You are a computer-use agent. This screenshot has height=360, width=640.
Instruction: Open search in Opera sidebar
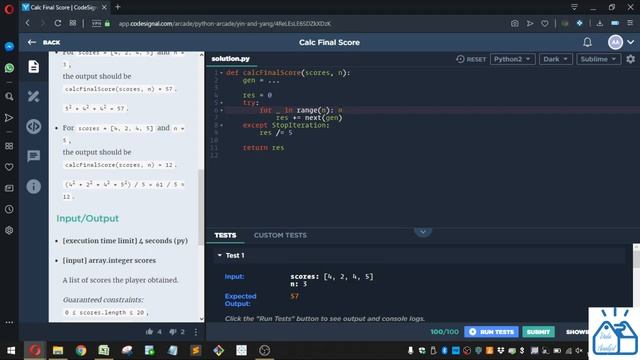(9, 97)
